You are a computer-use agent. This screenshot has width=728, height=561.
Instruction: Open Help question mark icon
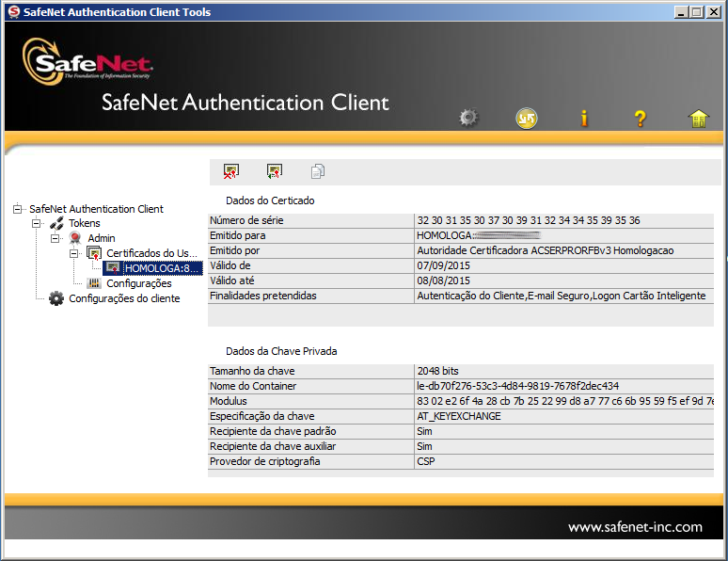click(641, 119)
